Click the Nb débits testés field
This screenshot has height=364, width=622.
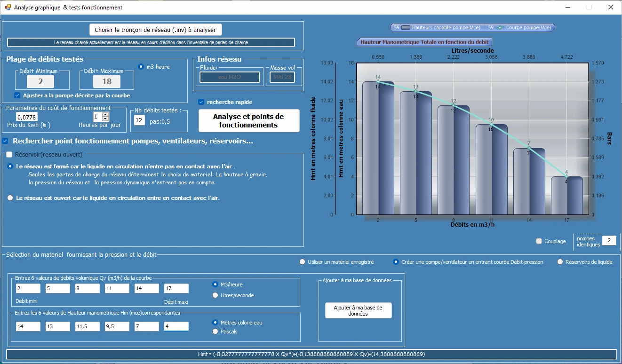point(139,120)
